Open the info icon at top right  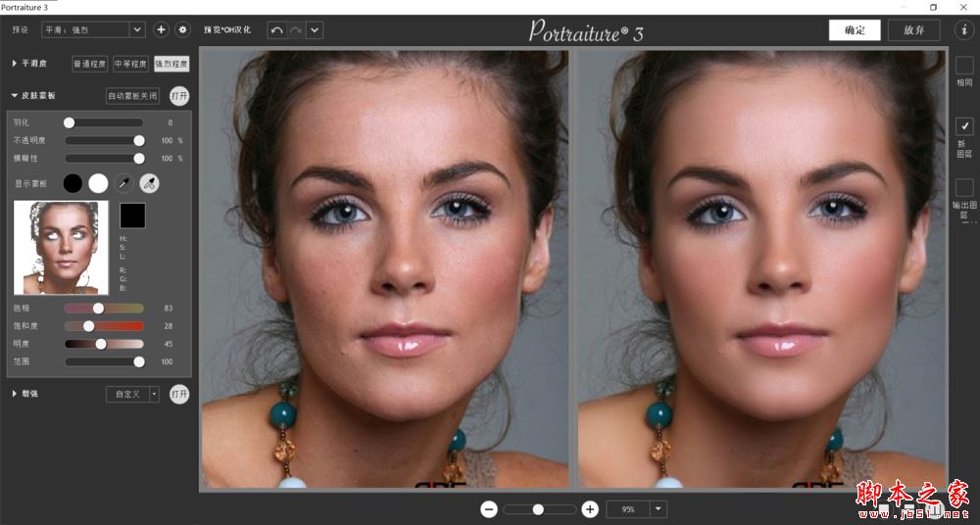[962, 29]
